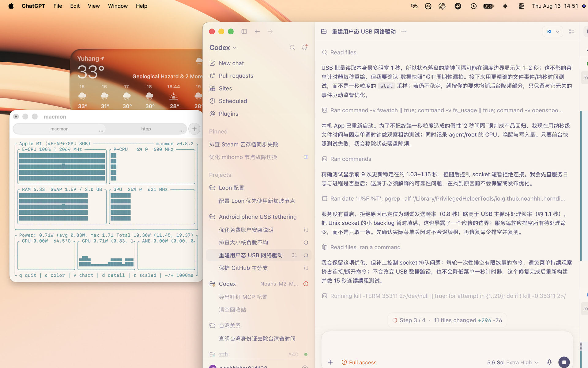This screenshot has width=588, height=368.
Task: Open the ChatGPT app menu
Action: (x=33, y=6)
